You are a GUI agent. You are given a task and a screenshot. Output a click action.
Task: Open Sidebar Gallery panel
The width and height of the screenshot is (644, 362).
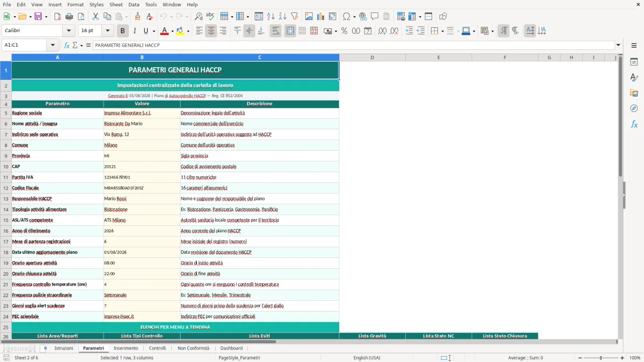(x=634, y=93)
